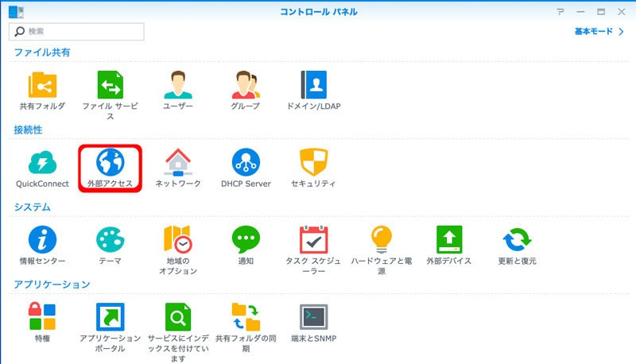This screenshot has height=364, width=636.
Task: Open セキュリティ security shield icon
Action: [313, 162]
